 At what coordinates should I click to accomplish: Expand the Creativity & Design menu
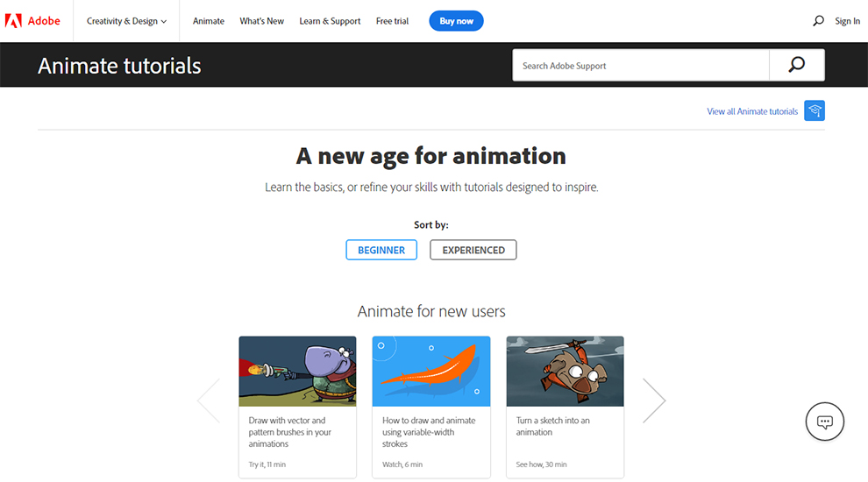126,21
